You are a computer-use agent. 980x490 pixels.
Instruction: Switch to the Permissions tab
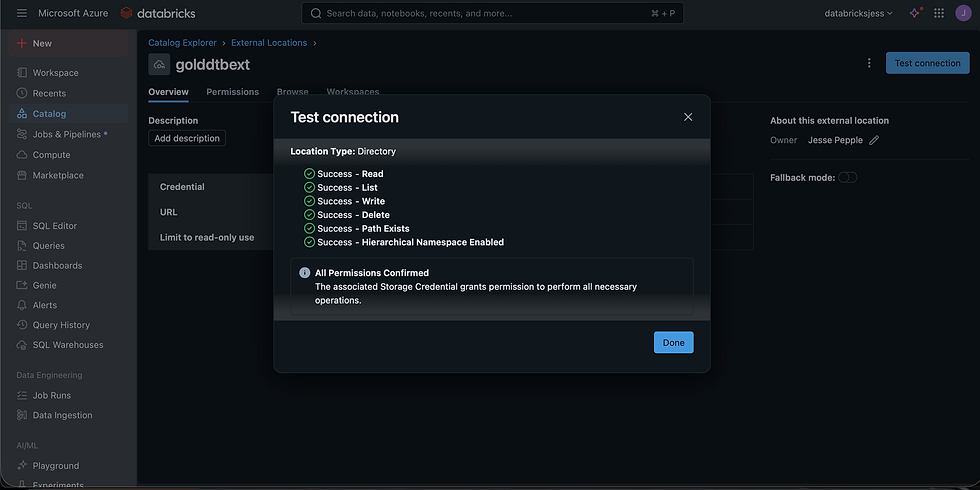coord(232,92)
